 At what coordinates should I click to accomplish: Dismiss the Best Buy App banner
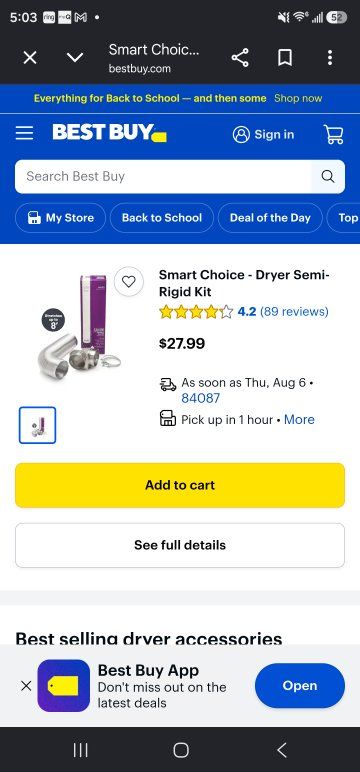(27, 685)
